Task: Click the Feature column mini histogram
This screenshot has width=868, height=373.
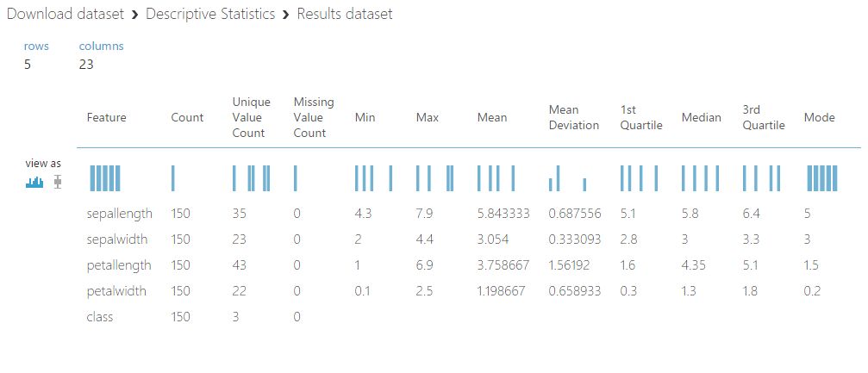Action: point(105,178)
